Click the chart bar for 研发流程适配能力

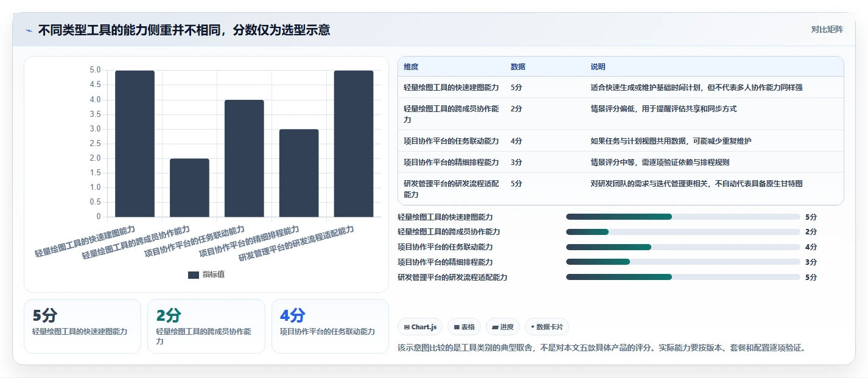pos(354,144)
